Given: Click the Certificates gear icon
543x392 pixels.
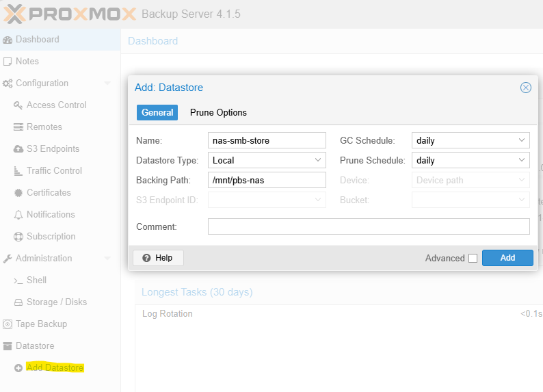Looking at the screenshot, I should coord(18,193).
